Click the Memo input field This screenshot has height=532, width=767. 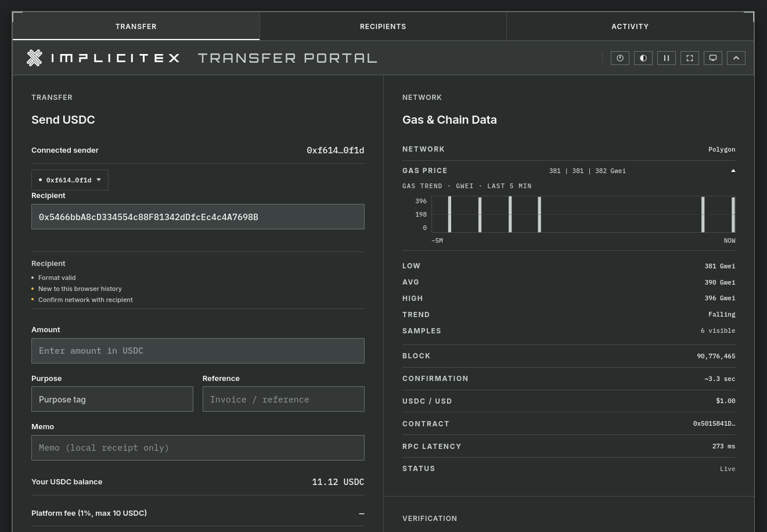[x=198, y=448]
